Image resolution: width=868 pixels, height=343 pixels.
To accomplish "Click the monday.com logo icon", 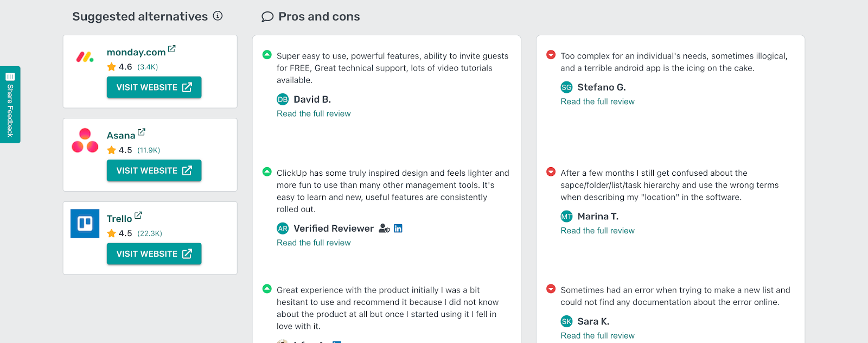I will (85, 56).
